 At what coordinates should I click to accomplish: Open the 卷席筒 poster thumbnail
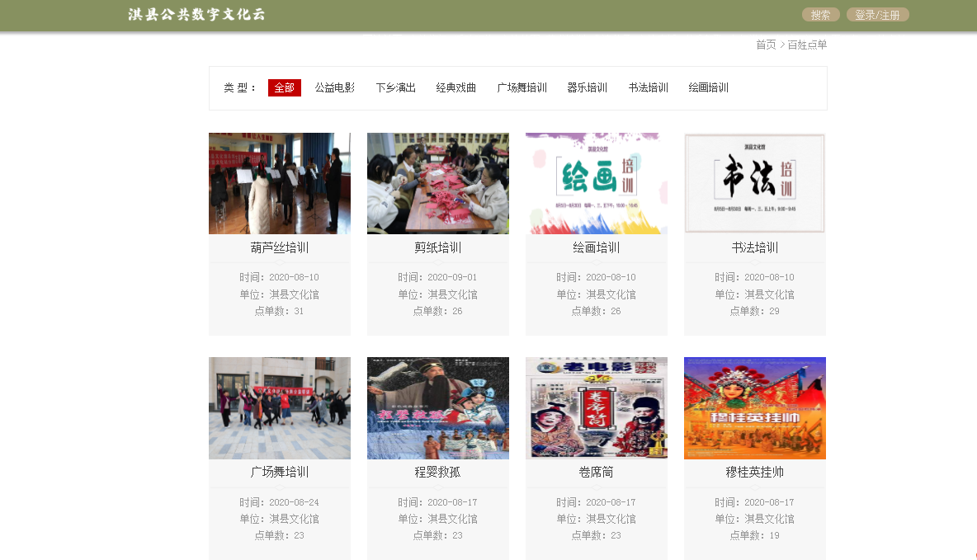[597, 408]
